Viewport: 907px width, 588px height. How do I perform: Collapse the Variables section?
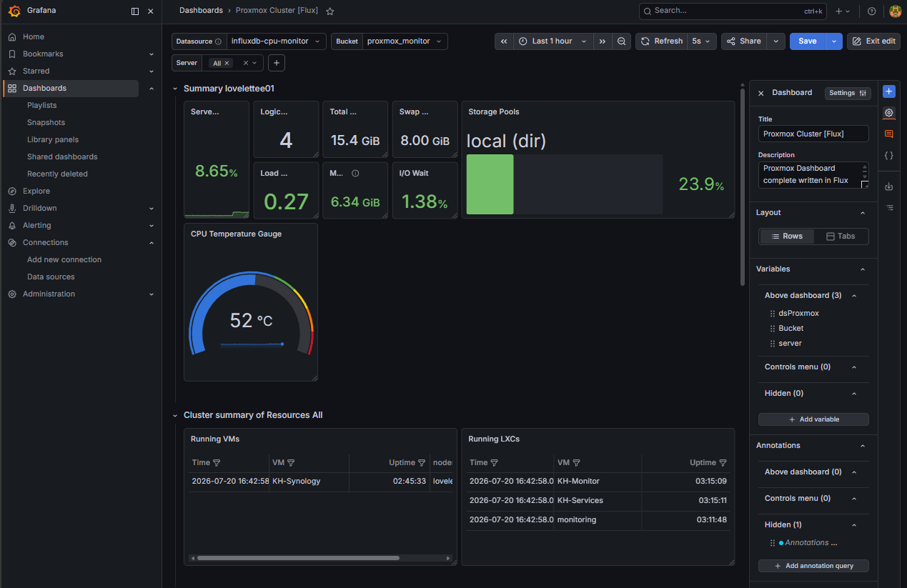point(862,269)
